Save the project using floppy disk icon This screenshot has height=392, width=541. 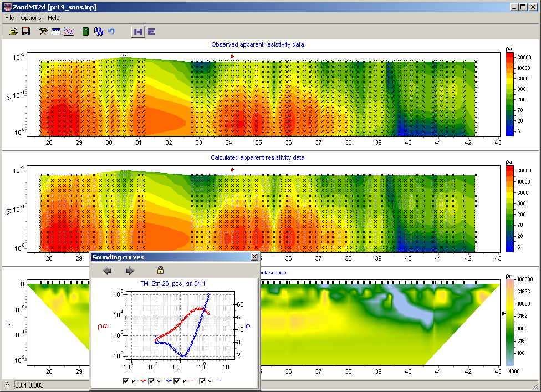pyautogui.click(x=25, y=32)
